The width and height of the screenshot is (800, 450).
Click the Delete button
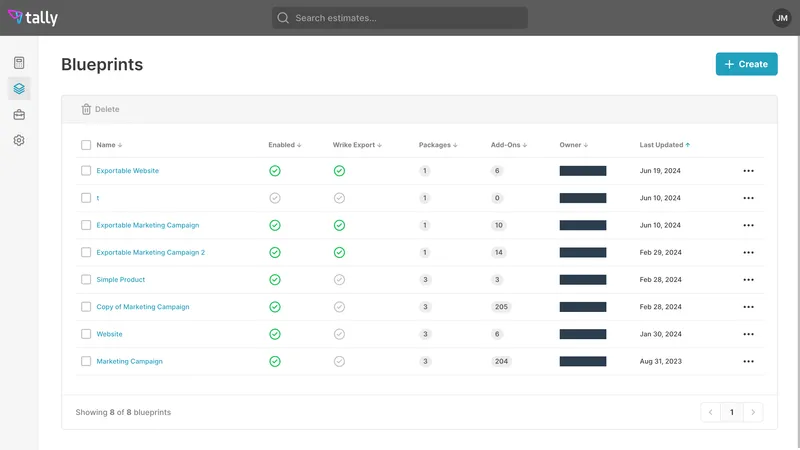click(100, 109)
